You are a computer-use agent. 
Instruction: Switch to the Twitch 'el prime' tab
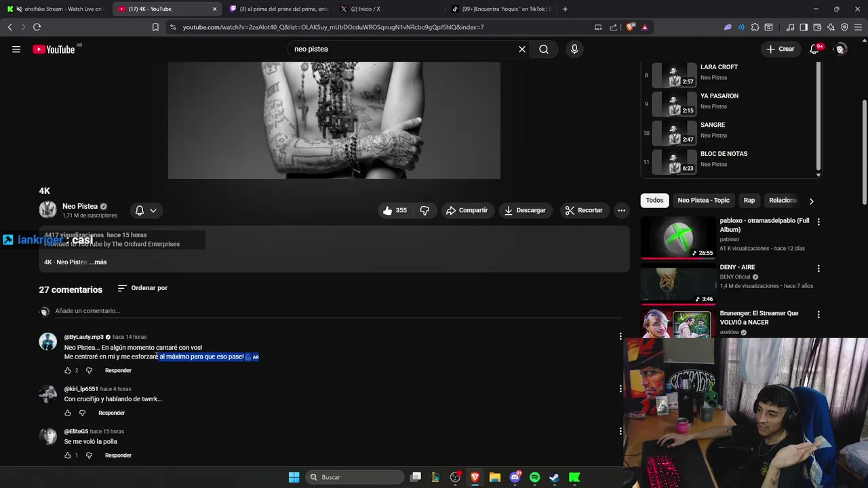278,9
